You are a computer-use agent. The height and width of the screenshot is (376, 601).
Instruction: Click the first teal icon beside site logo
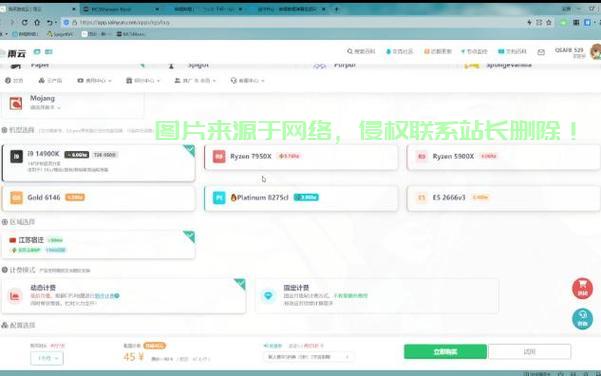coord(37,52)
